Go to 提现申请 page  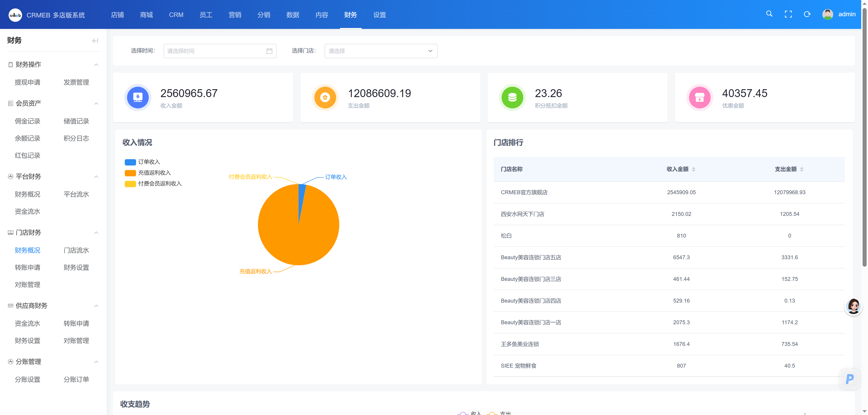[27, 82]
